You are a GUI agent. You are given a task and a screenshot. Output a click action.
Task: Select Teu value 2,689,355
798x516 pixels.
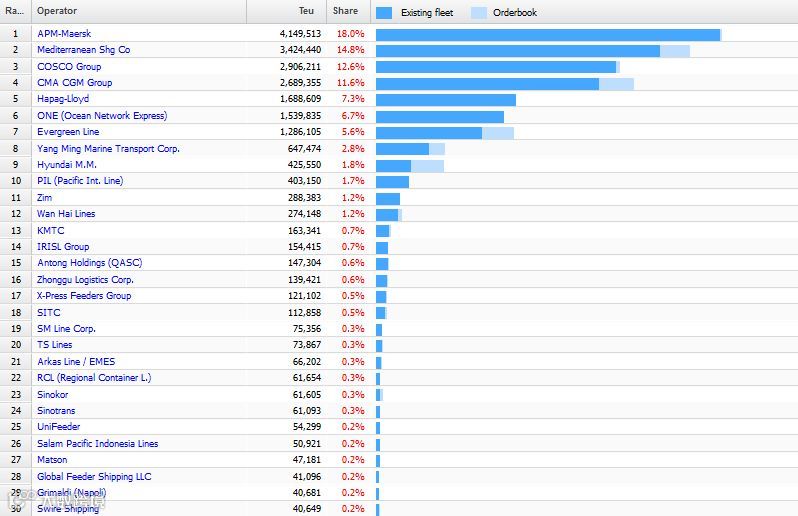click(300, 82)
